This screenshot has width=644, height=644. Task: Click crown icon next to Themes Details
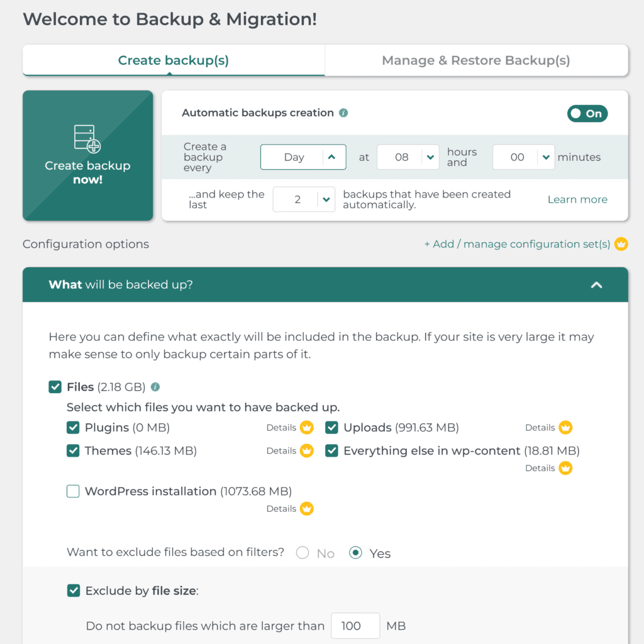pos(306,451)
